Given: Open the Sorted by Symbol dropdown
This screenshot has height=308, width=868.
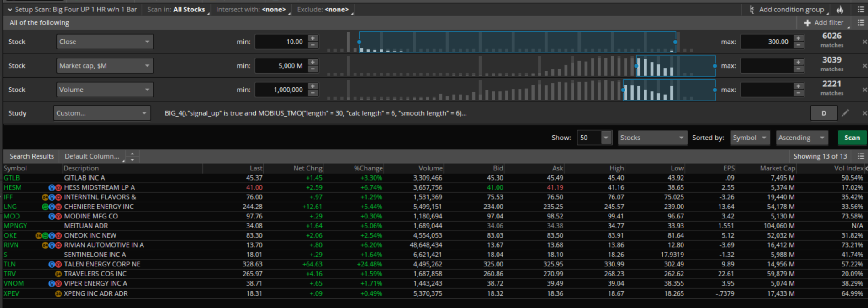Looking at the screenshot, I should pos(750,138).
